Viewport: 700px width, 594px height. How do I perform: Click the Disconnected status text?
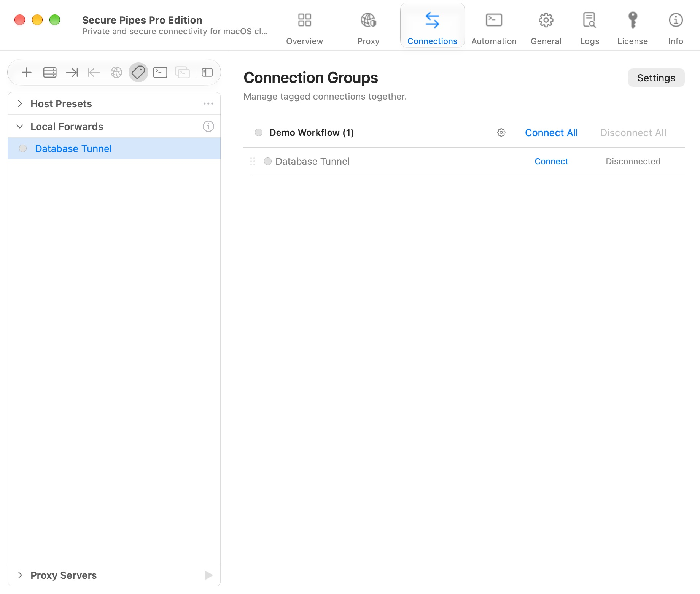(633, 161)
